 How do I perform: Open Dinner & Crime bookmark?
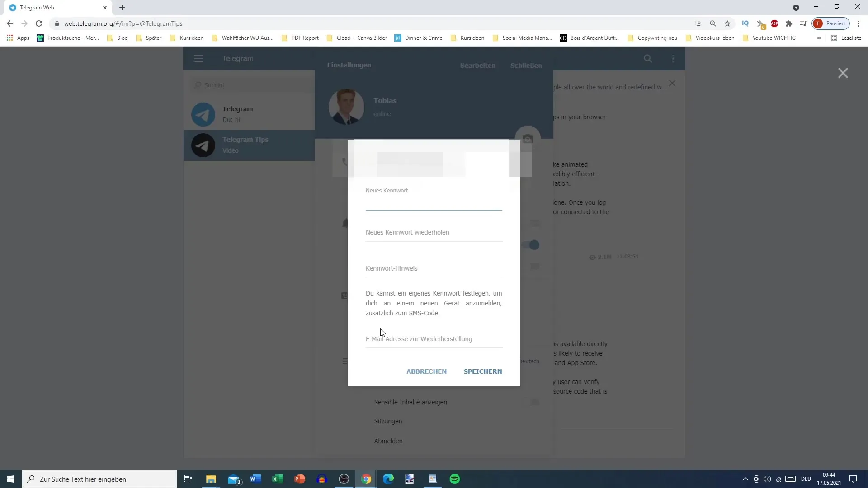(419, 38)
